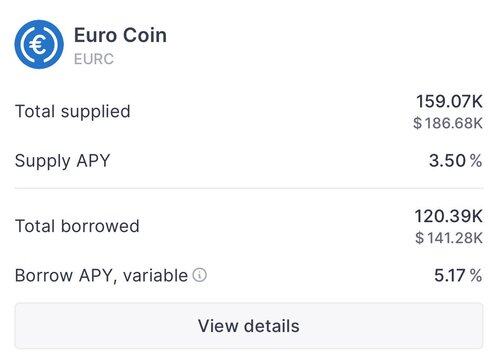This screenshot has height=360, width=500.
Task: Select the 3.50% supply rate
Action: pos(455,161)
